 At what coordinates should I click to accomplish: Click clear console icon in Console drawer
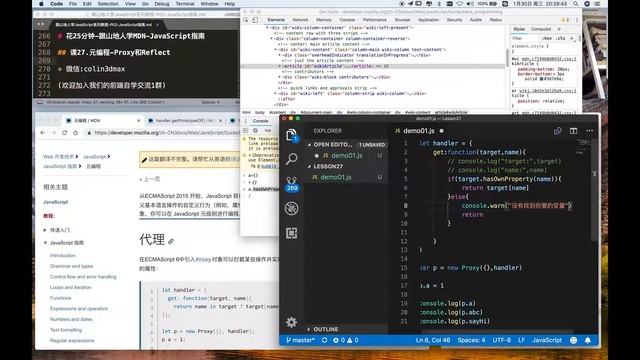[255, 130]
